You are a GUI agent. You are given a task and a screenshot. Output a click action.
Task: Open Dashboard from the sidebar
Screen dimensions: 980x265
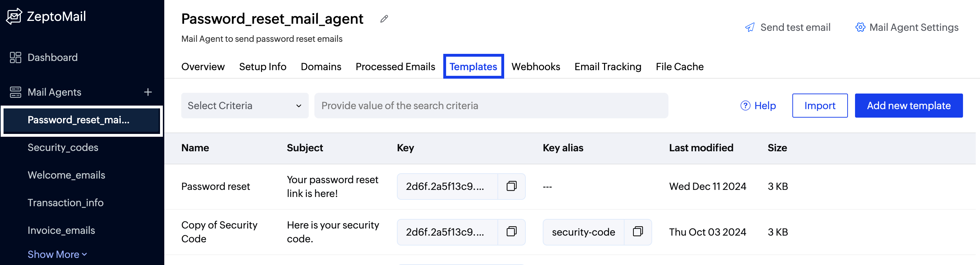pyautogui.click(x=52, y=57)
